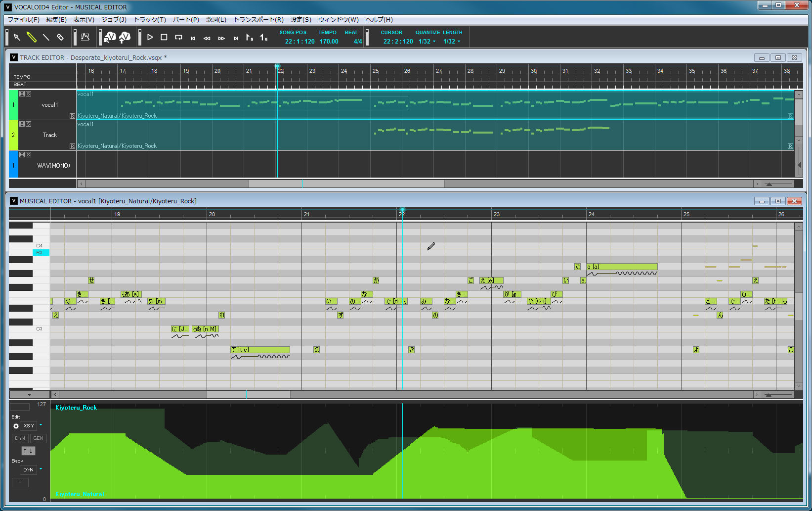Solo the WAV(MONO) track
Screen dimensions: 812x511
point(28,154)
